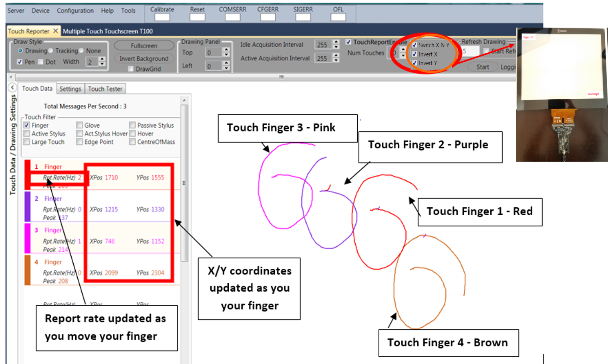The height and width of the screenshot is (364, 608).
Task: Click the SIGERR error indicator
Action: [302, 17]
